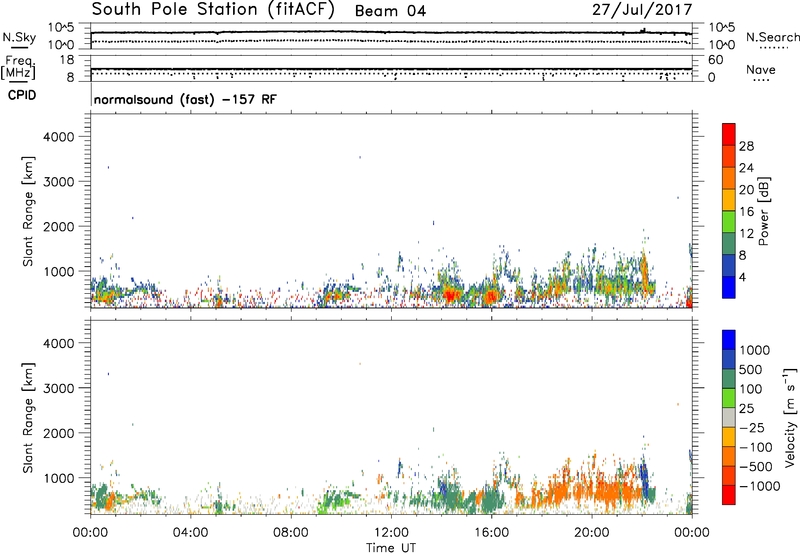Click the 12:00 time tick label

point(391,533)
